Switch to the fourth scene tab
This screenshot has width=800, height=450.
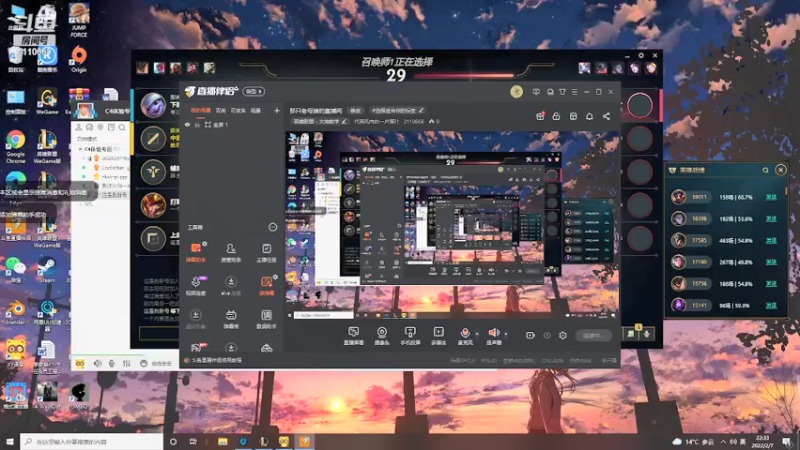(x=256, y=110)
